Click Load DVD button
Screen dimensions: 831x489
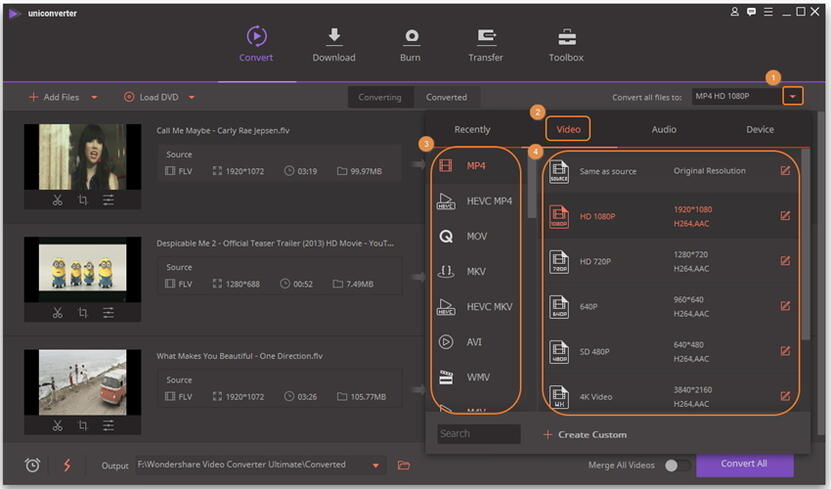[152, 97]
